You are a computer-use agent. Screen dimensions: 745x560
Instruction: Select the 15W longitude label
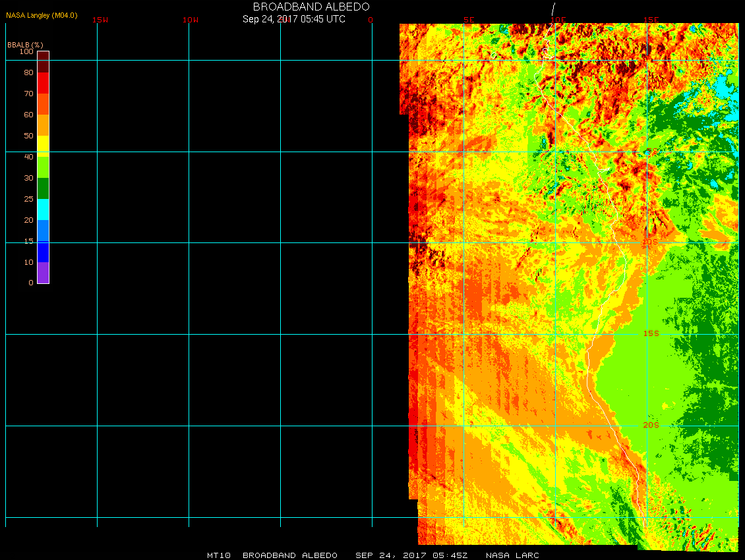coord(100,20)
